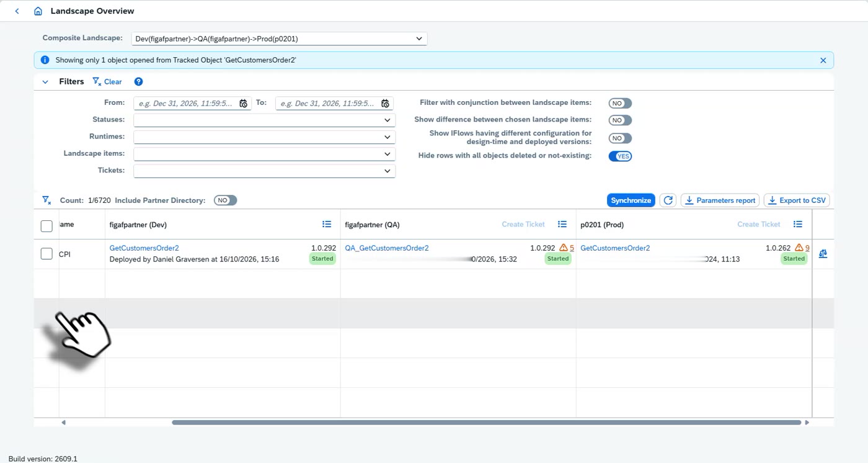Export table to CSV
The image size is (868, 463).
(x=797, y=200)
